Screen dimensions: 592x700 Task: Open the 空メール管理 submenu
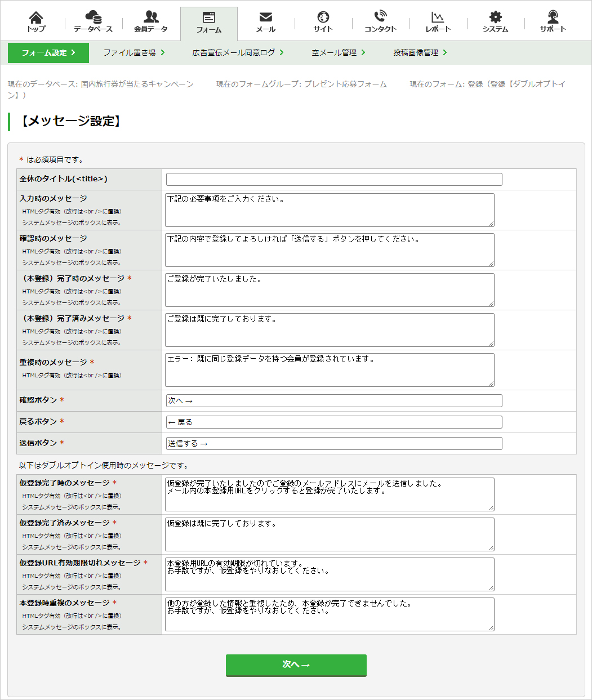[339, 53]
